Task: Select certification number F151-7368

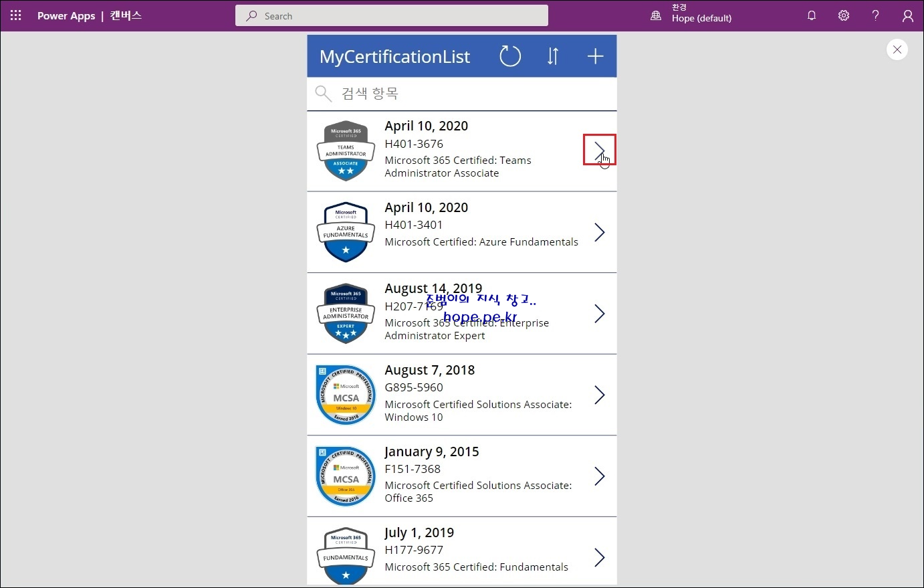Action: pos(413,469)
